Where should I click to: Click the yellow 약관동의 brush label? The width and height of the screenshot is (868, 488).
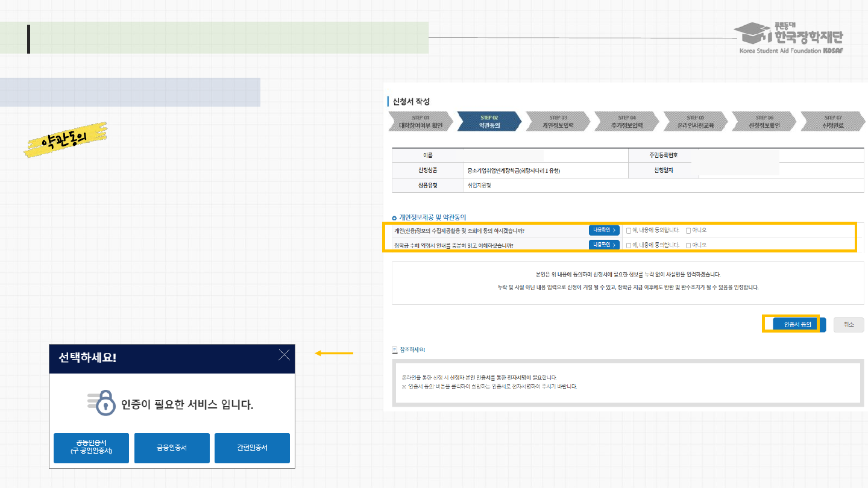[65, 140]
